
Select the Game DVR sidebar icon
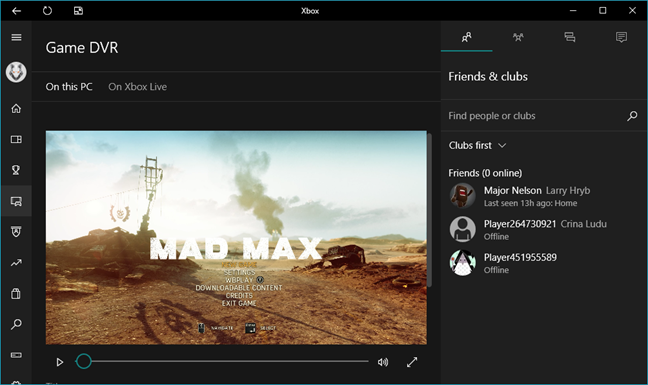click(16, 201)
